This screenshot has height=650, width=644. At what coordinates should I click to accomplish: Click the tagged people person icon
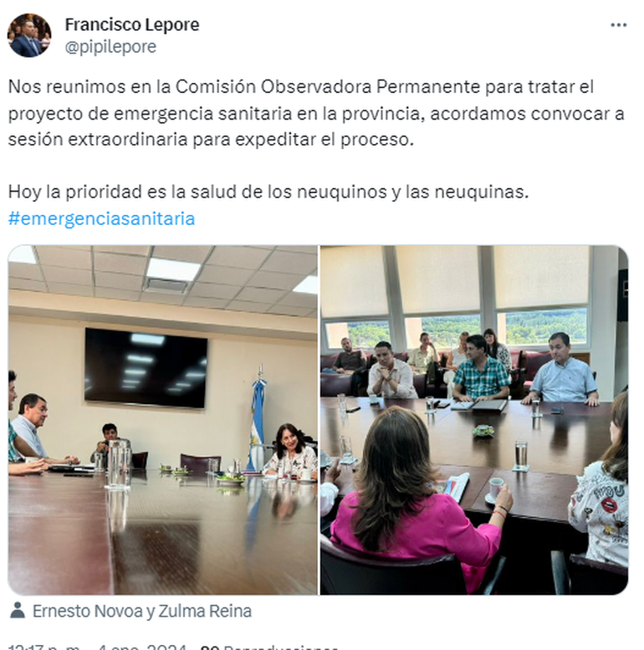tap(18, 610)
